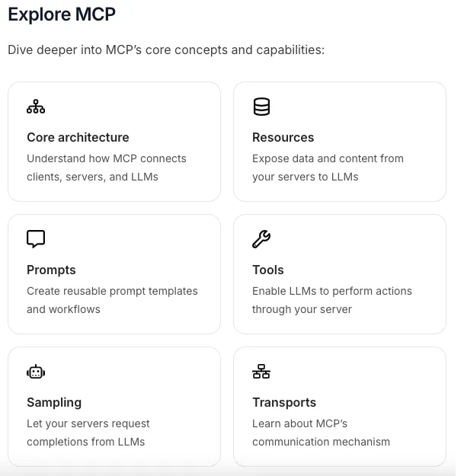
Task: Select the Tools heading
Action: click(x=268, y=270)
